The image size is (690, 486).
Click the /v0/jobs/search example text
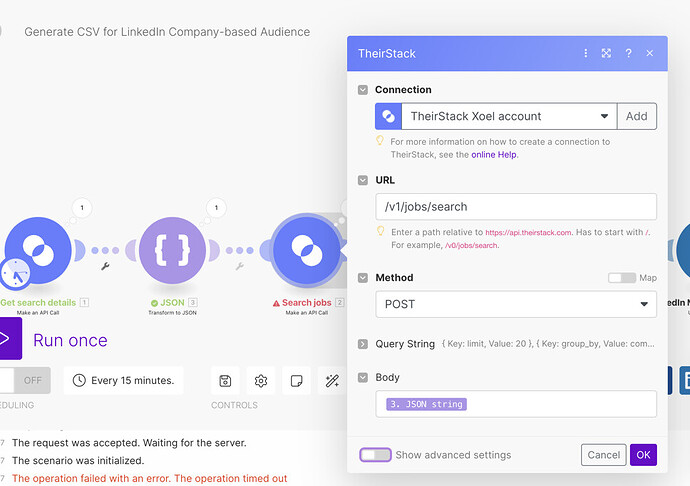pyautogui.click(x=471, y=245)
